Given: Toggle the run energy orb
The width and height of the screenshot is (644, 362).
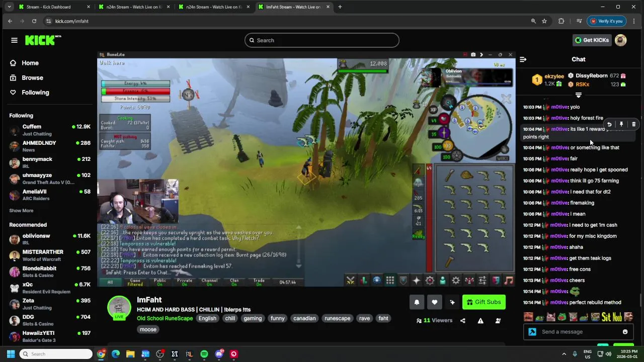Looking at the screenshot, I should tap(447, 146).
